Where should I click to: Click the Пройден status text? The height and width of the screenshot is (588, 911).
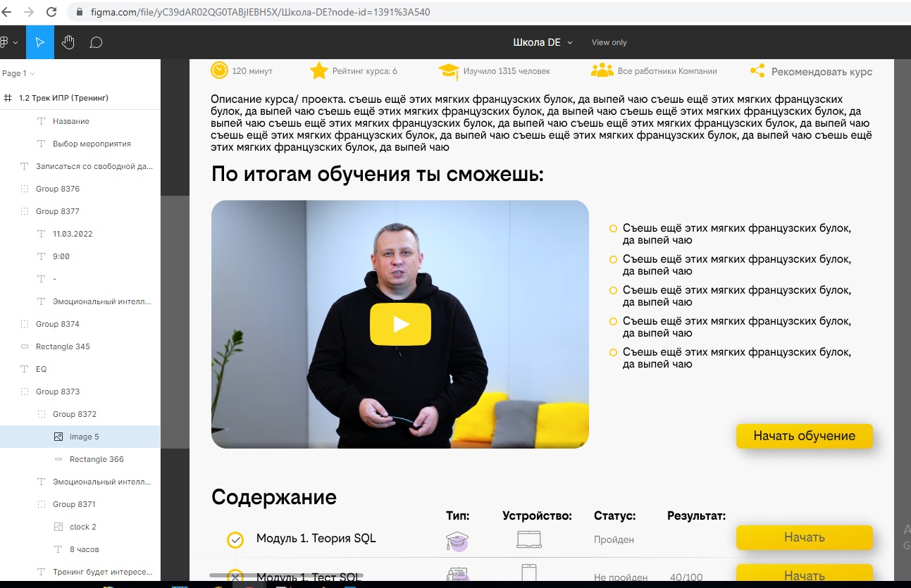tap(614, 539)
